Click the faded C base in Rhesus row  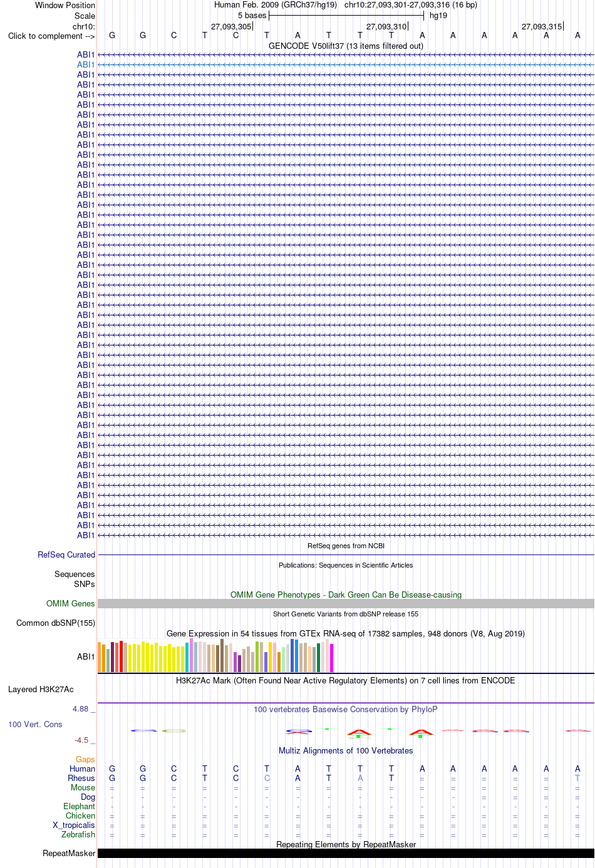click(x=267, y=778)
